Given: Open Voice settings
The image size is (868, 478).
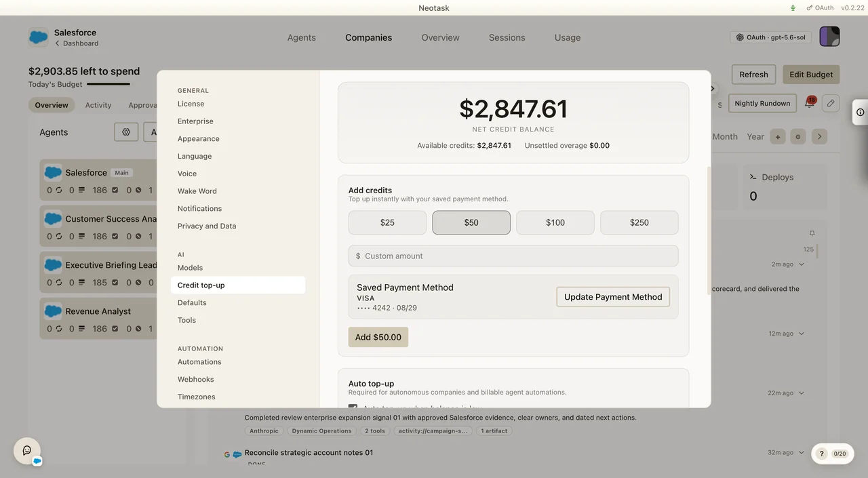Looking at the screenshot, I should [238, 174].
